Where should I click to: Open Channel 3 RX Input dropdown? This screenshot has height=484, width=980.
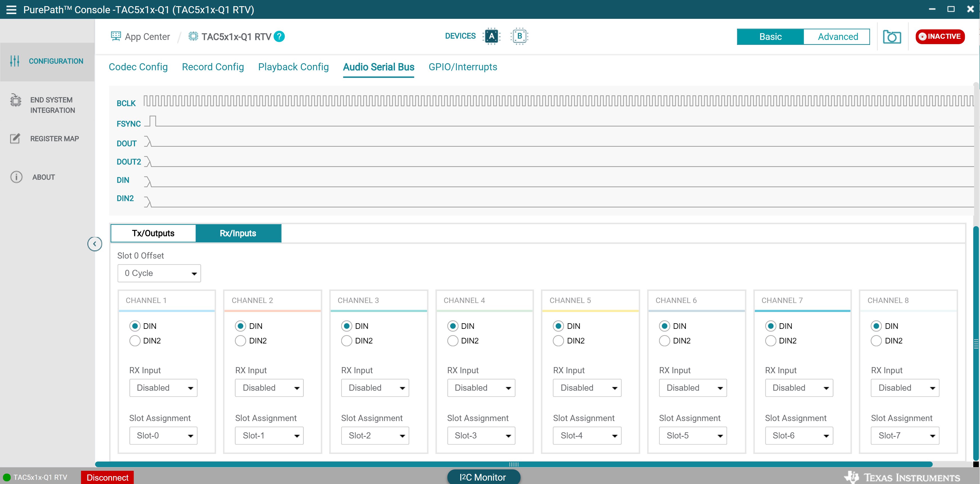click(375, 388)
